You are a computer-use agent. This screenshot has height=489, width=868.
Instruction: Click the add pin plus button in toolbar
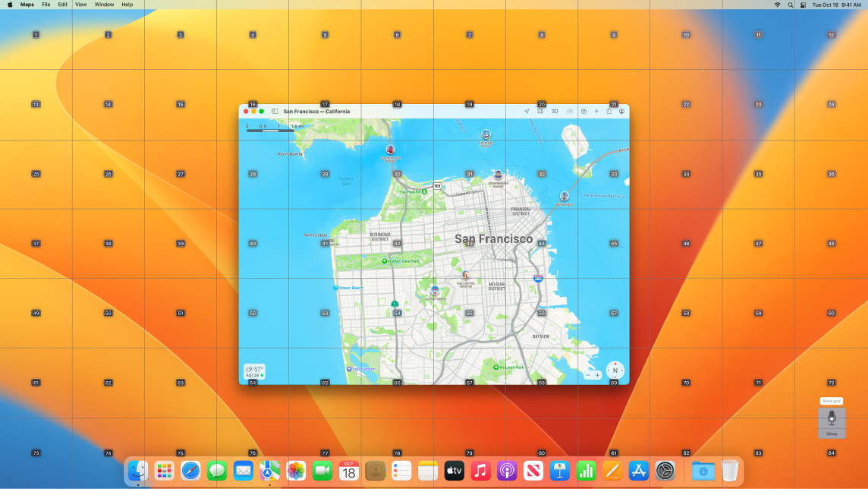point(596,111)
